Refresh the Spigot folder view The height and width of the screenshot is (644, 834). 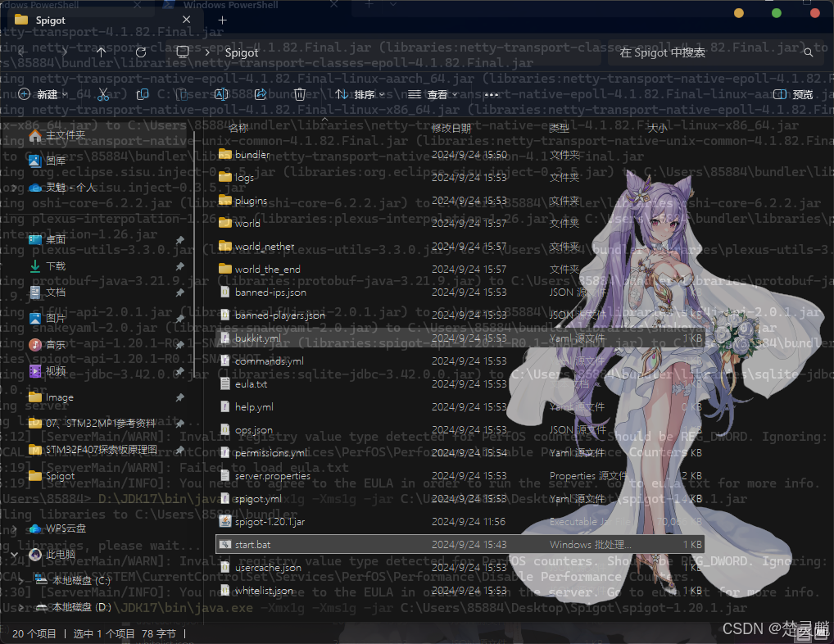[140, 52]
